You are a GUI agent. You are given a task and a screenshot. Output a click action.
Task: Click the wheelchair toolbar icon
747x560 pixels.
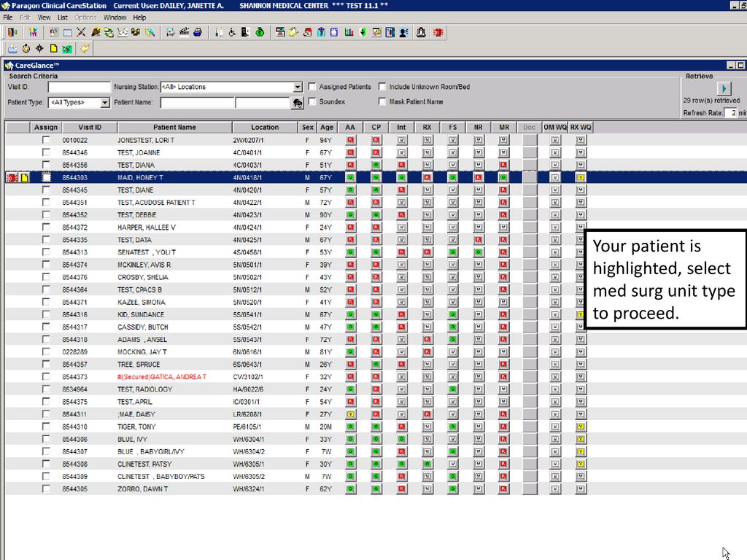pyautogui.click(x=232, y=32)
